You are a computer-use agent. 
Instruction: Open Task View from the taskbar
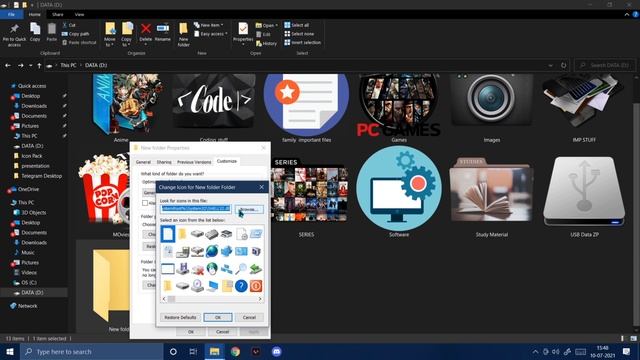[193, 351]
